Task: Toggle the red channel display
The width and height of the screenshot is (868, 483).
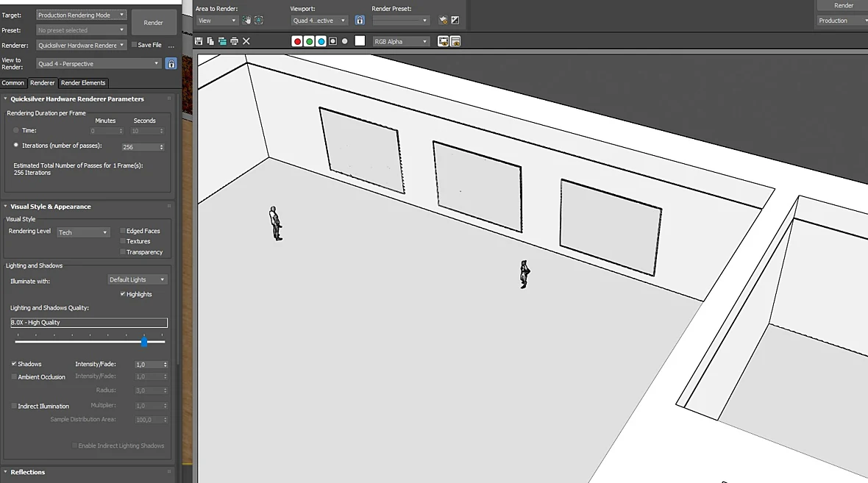Action: pos(297,41)
